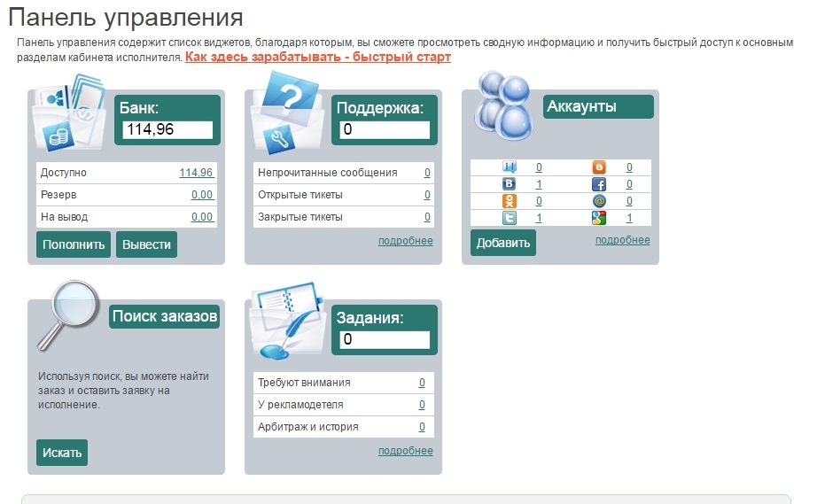Click the Twitter account icon
The image size is (825, 504).
tap(510, 218)
